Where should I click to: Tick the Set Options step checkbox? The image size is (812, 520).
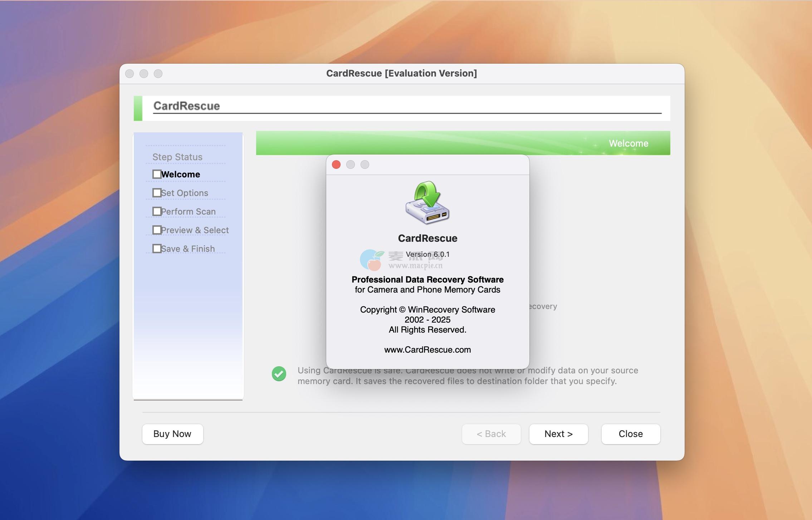tap(157, 193)
